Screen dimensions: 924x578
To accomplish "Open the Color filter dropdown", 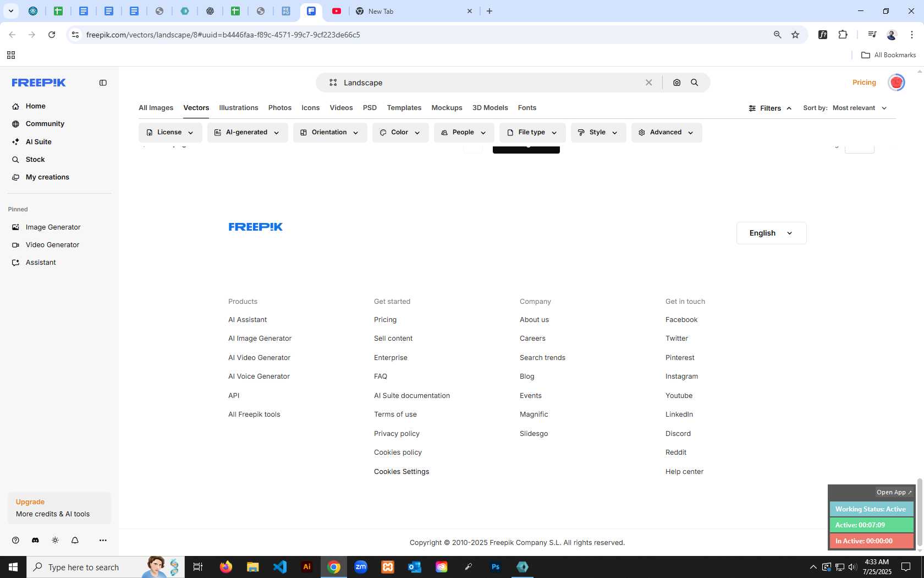I will tap(400, 133).
